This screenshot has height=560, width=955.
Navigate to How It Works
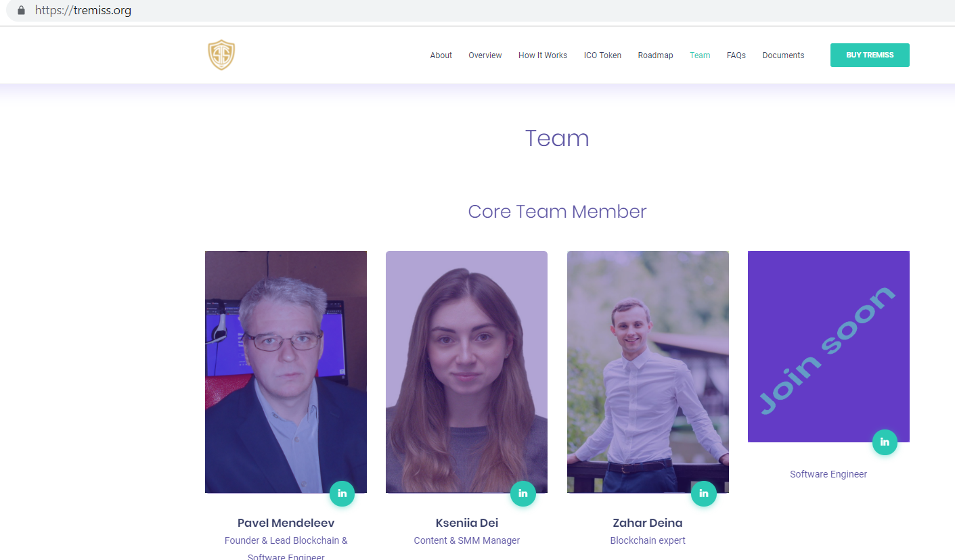(x=543, y=55)
